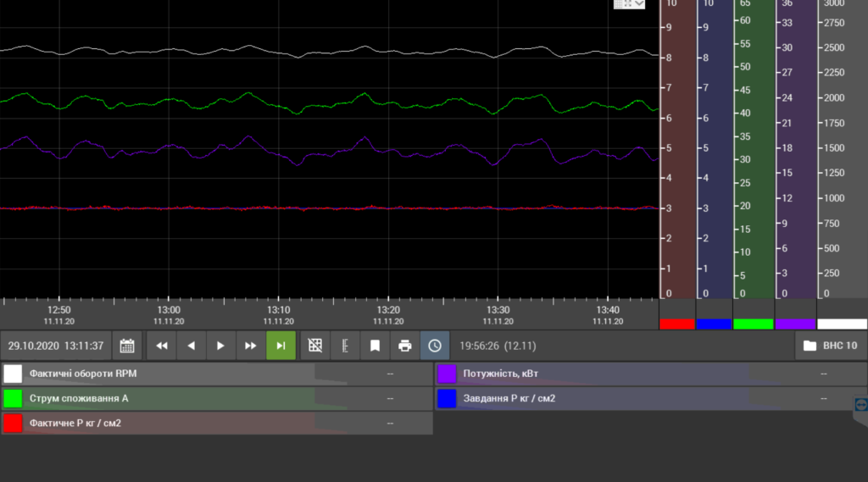This screenshot has width=868, height=482.
Task: Print the trend chart
Action: point(404,346)
